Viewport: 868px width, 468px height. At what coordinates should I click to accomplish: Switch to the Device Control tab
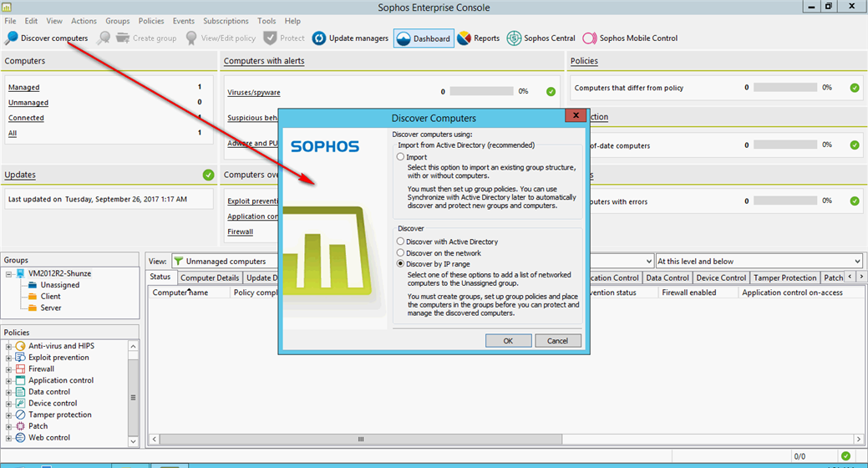(721, 278)
